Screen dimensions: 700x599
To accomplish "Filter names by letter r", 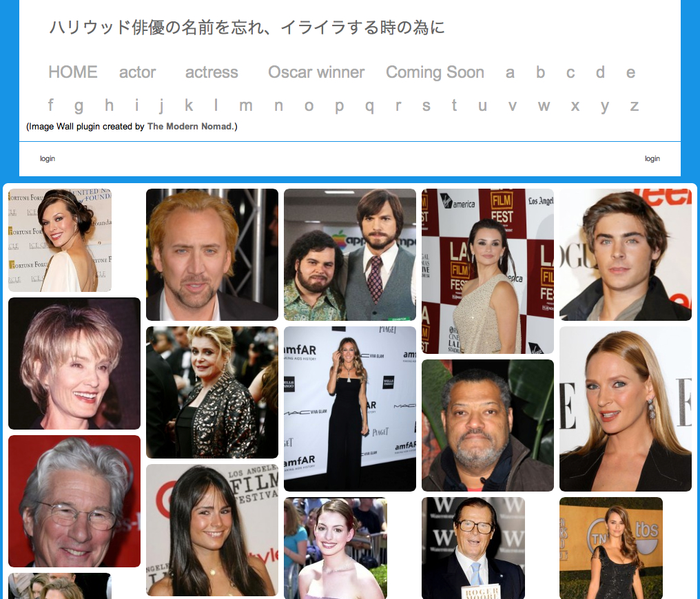I will coord(398,106).
